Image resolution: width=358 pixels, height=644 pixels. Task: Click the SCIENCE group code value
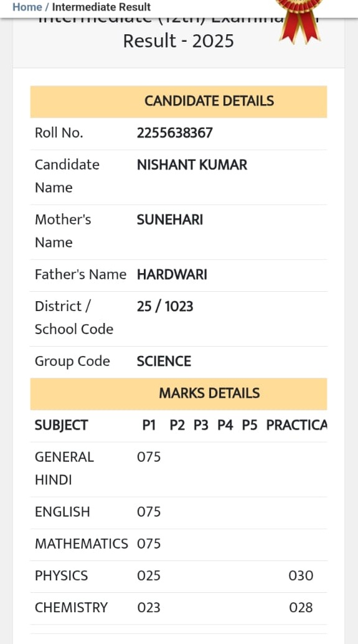[164, 361]
